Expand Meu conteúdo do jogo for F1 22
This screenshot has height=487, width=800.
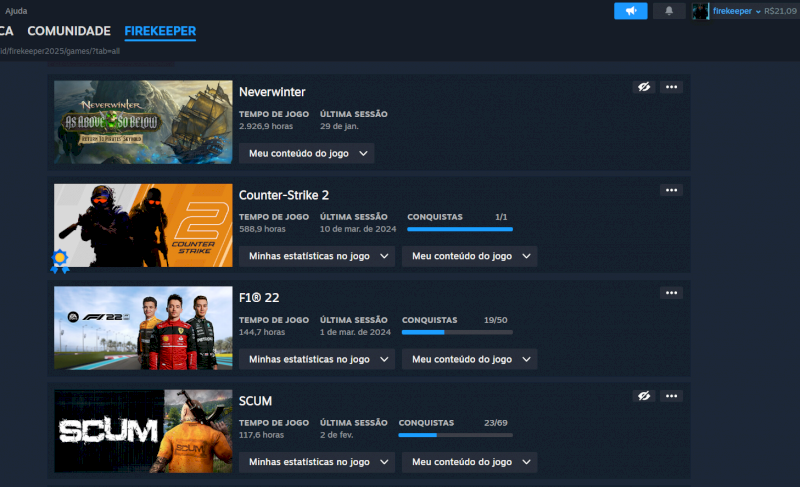tap(469, 359)
